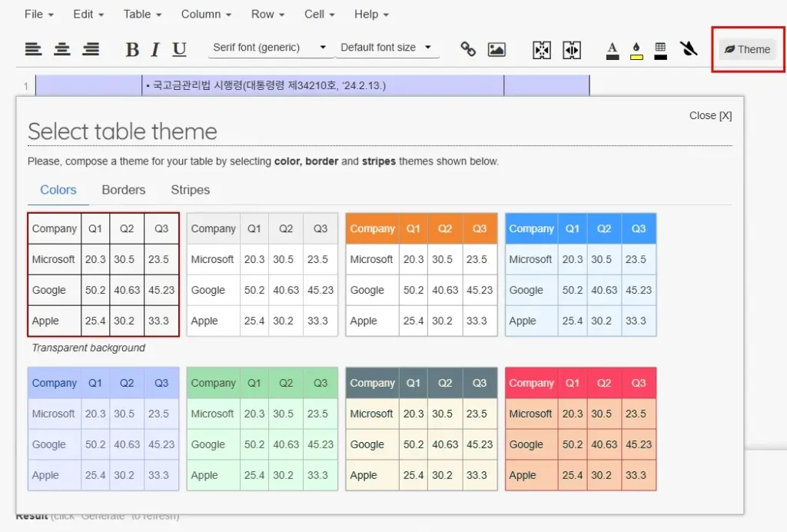Viewport: 787px width, 532px height.
Task: Switch to the Stripes tab
Action: [190, 190]
